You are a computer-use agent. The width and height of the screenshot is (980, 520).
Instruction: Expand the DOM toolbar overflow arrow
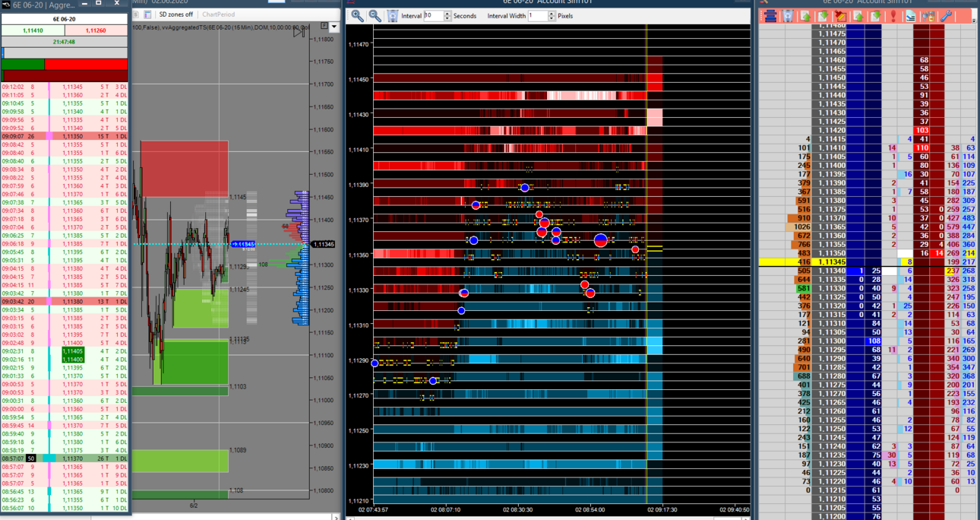(973, 19)
